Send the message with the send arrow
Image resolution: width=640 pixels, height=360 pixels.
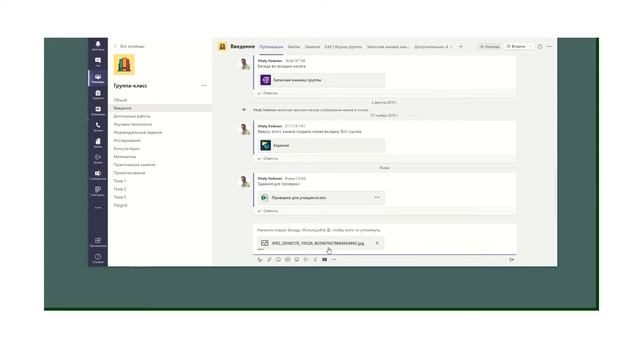pos(512,260)
